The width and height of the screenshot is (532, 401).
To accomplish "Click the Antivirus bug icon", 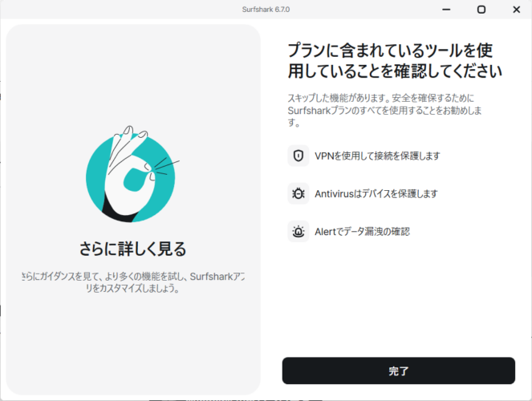I will [x=298, y=193].
